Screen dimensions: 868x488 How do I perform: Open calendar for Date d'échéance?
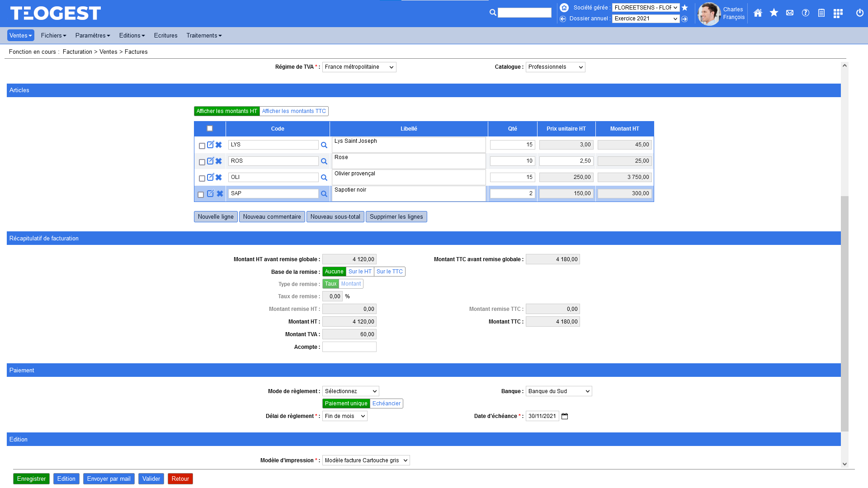pyautogui.click(x=565, y=417)
